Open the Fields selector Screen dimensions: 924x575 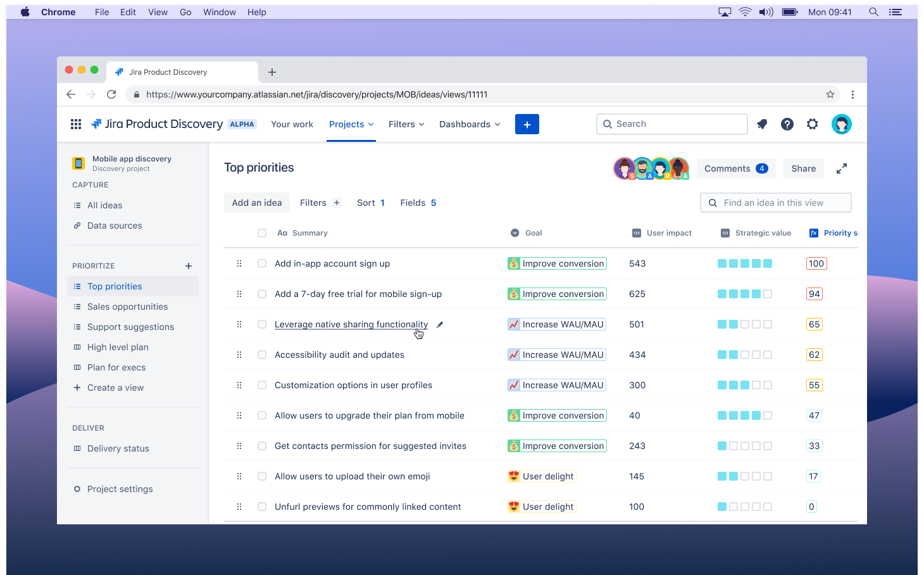tap(418, 203)
